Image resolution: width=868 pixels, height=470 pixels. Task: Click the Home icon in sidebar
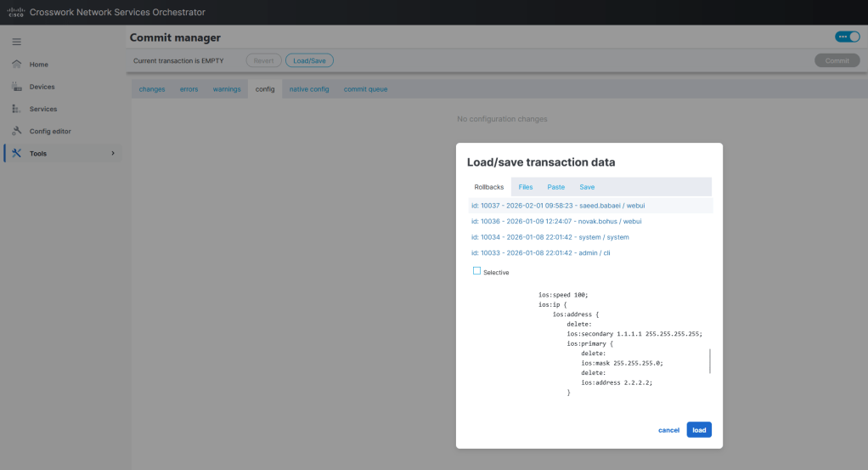pos(16,65)
